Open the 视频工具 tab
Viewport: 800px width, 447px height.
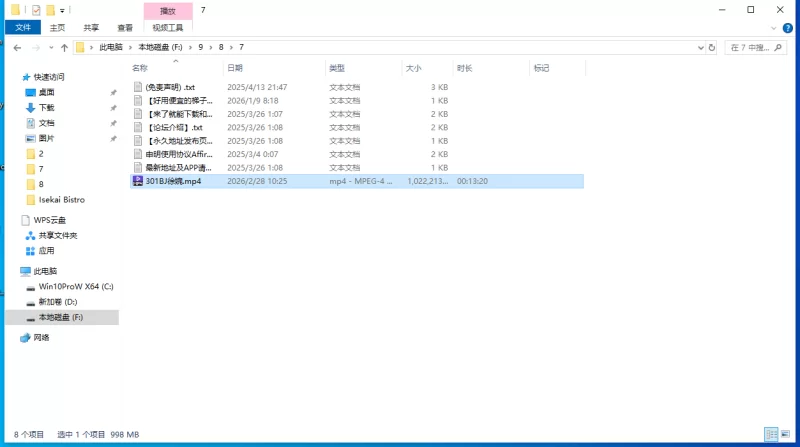[168, 28]
